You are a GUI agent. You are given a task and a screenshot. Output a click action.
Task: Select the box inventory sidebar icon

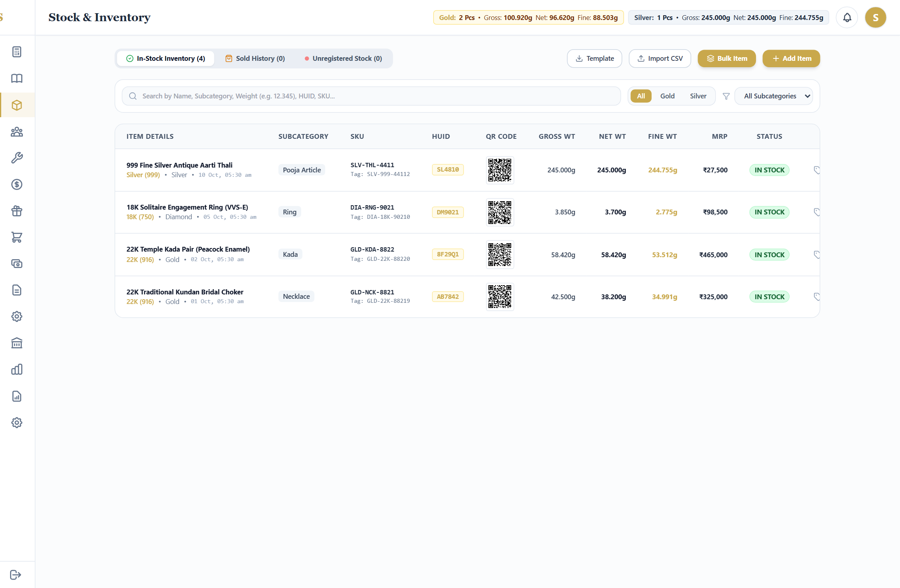pos(17,105)
